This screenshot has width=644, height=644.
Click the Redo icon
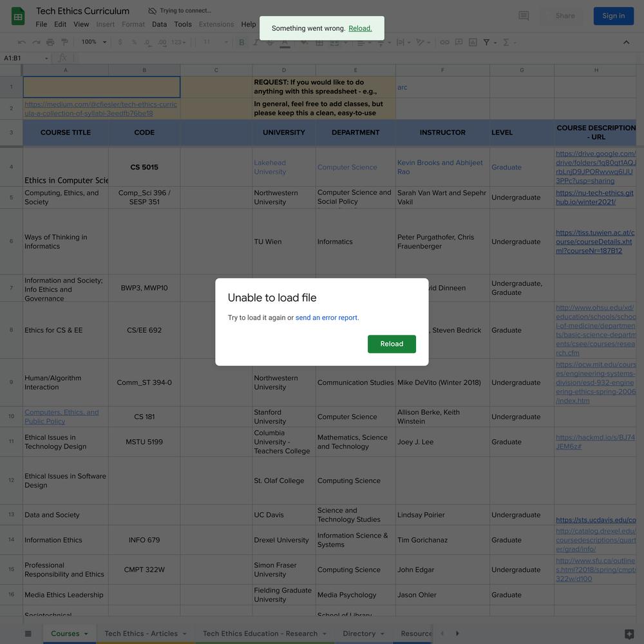tap(36, 43)
